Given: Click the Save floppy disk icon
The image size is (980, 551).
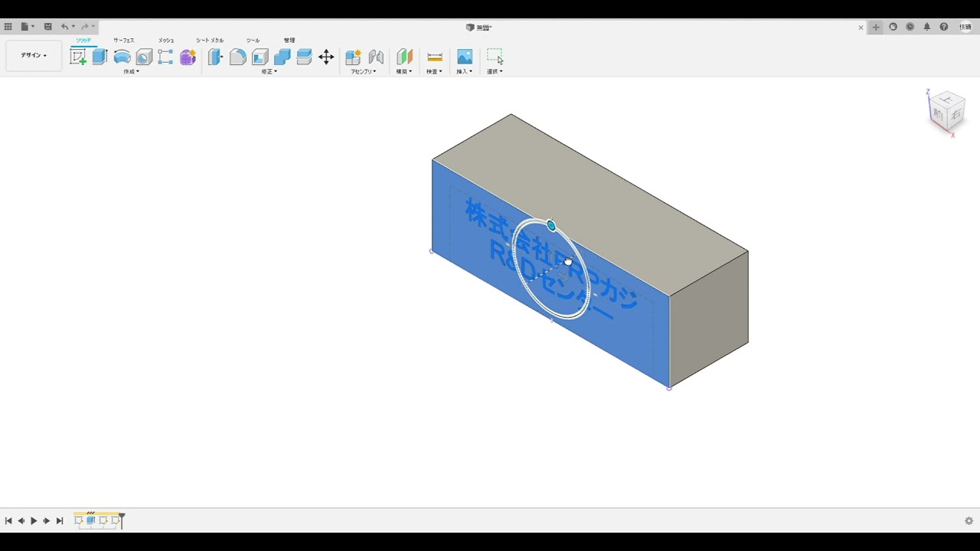Looking at the screenshot, I should pyautogui.click(x=47, y=27).
